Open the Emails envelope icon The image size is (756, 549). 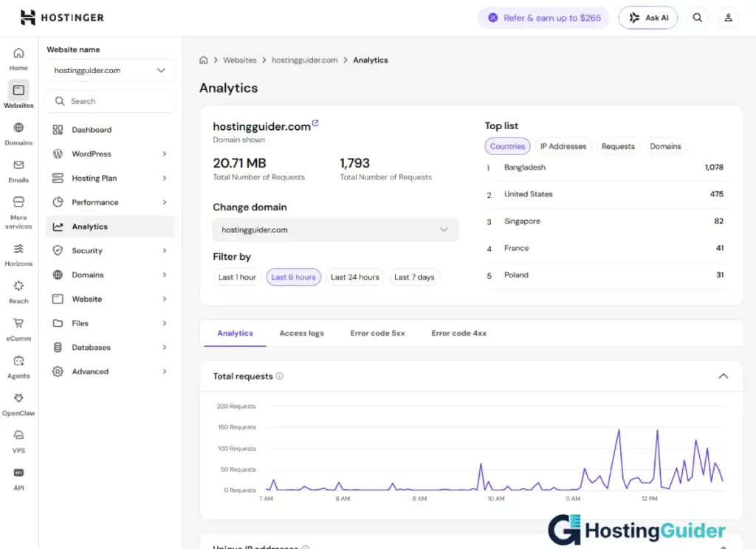tap(18, 165)
